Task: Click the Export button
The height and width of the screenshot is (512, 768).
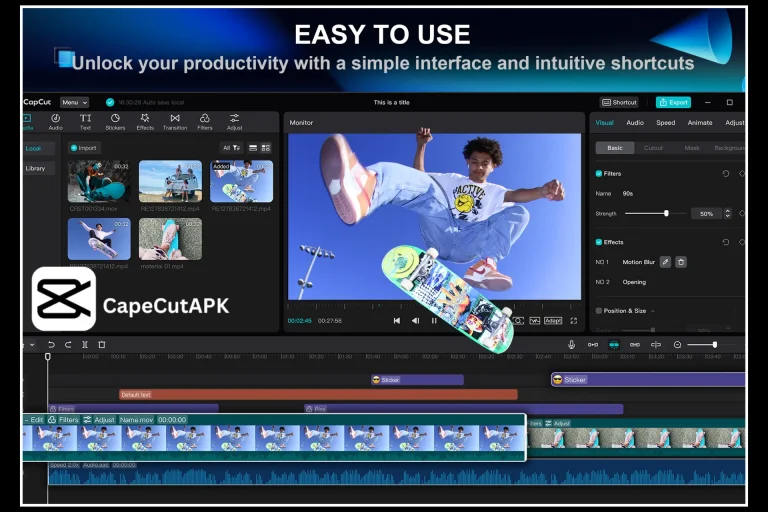Action: click(673, 102)
